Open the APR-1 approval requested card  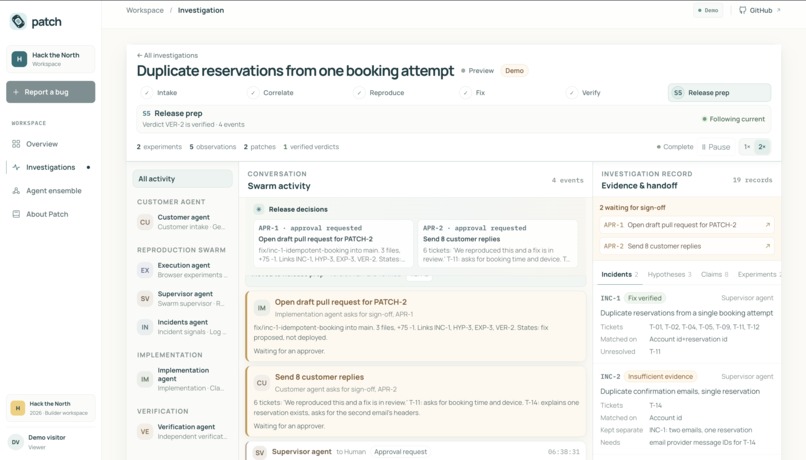pyautogui.click(x=333, y=244)
